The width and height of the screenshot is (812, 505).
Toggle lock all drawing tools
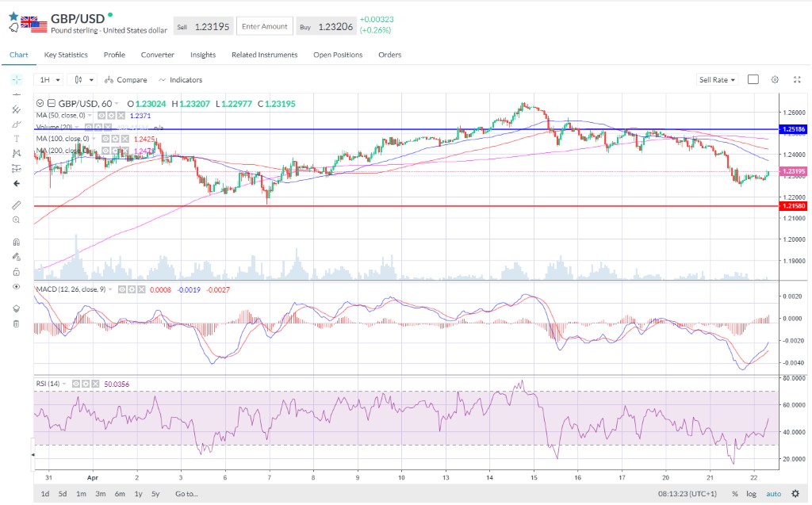coord(17,271)
